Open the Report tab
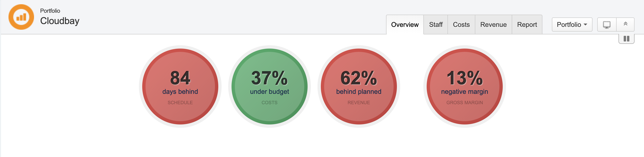This screenshot has width=644, height=157. 527,25
